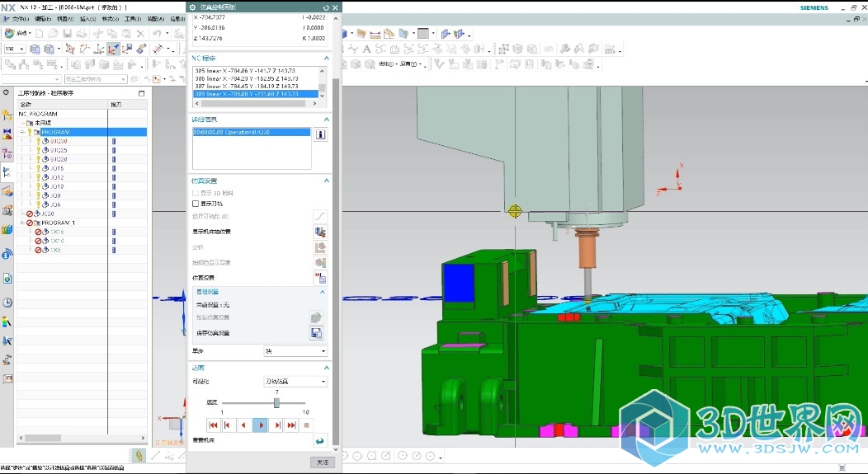
Task: Step forward one block
Action: pos(277,425)
